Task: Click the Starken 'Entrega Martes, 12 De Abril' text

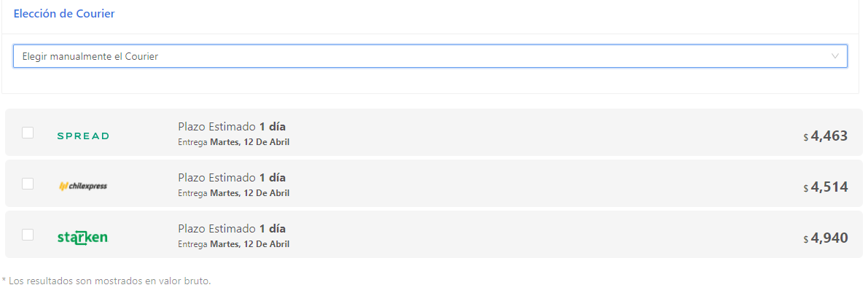Action: (234, 244)
